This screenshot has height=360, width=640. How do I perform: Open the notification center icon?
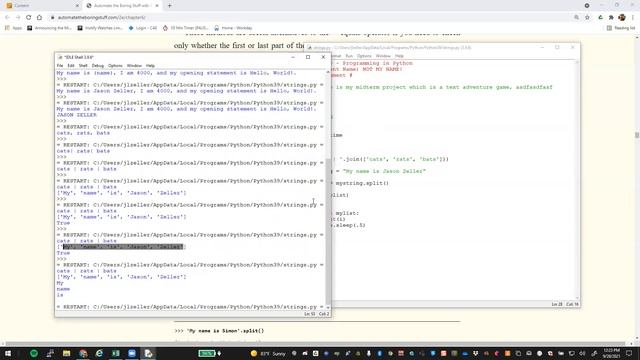(629, 353)
